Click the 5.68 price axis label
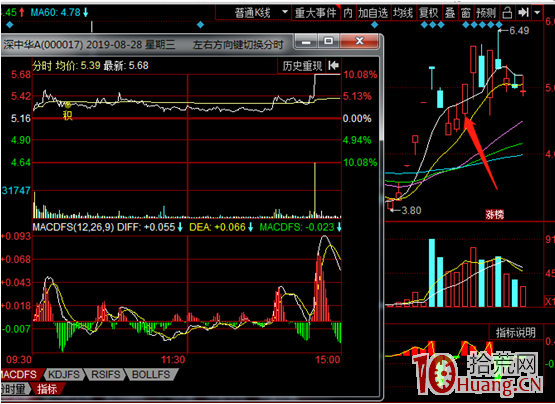555x404 pixels. [x=21, y=75]
